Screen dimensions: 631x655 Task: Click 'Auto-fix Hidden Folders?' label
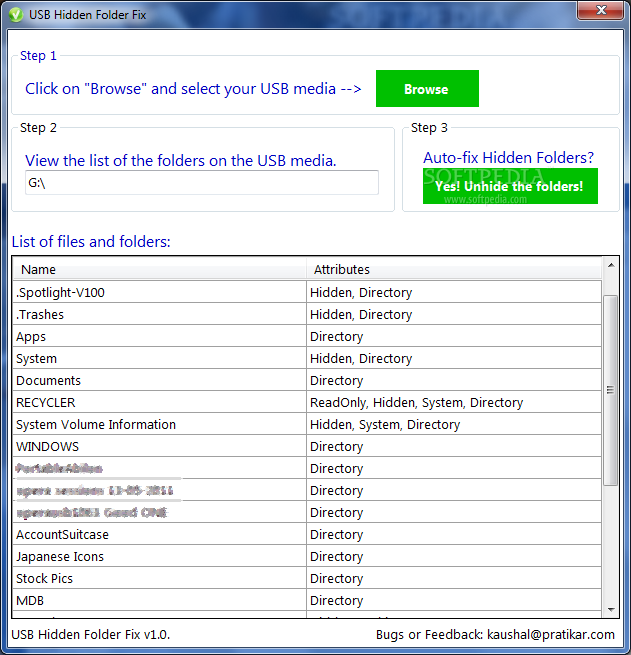508,157
